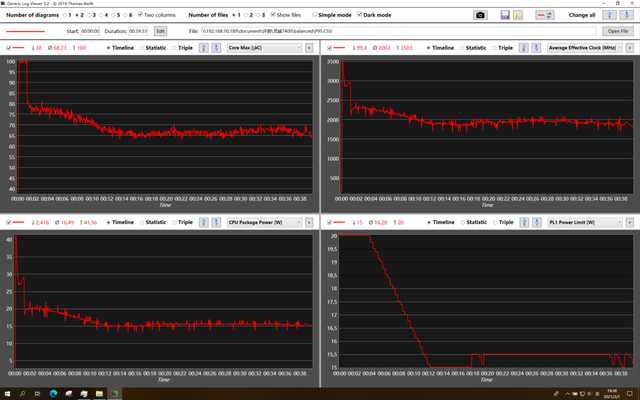
Task: Click Change all up arrow icon
Action: [x=609, y=15]
